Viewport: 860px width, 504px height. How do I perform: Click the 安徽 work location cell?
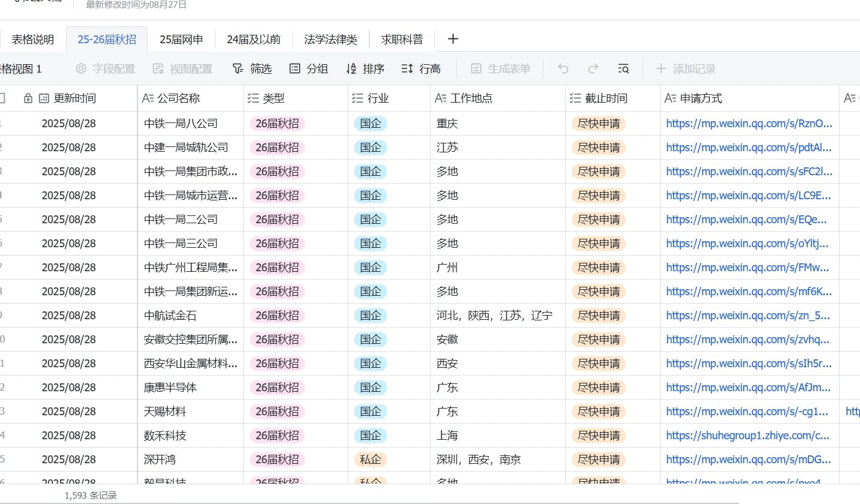(498, 340)
